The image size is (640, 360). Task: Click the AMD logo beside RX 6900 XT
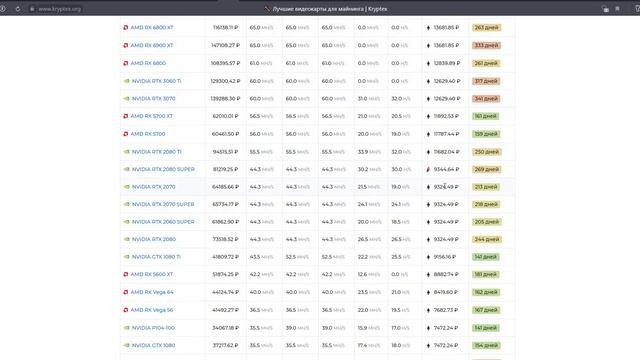click(x=126, y=45)
